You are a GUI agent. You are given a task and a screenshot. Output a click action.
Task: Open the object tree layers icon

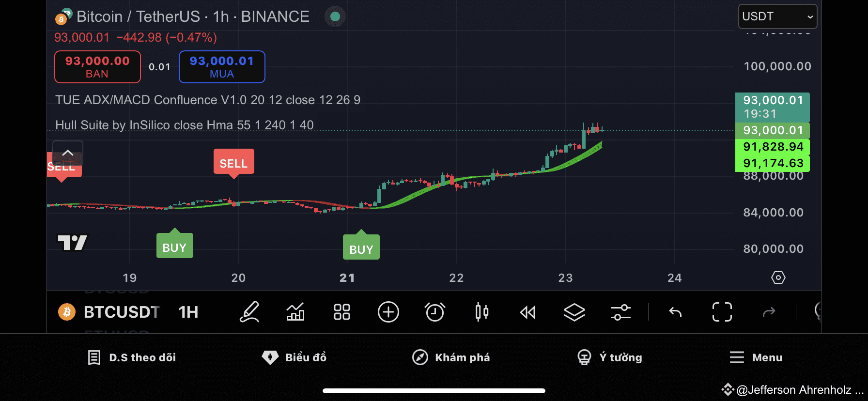pos(574,312)
